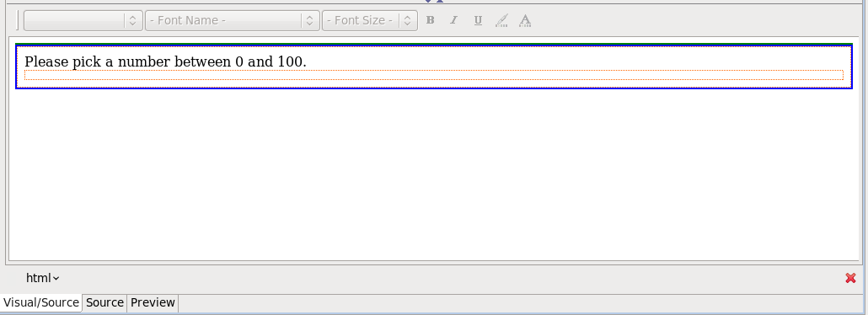Viewport: 868px width, 315px height.
Task: Open the font color tool
Action: [525, 20]
